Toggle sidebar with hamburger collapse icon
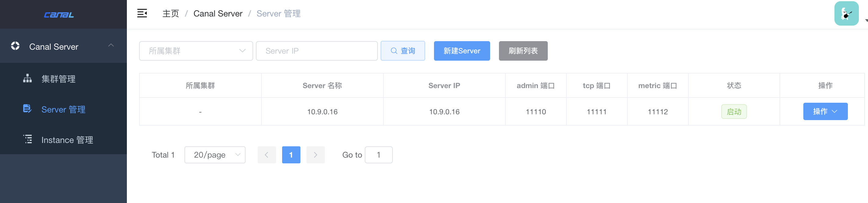868x203 pixels. tap(142, 13)
